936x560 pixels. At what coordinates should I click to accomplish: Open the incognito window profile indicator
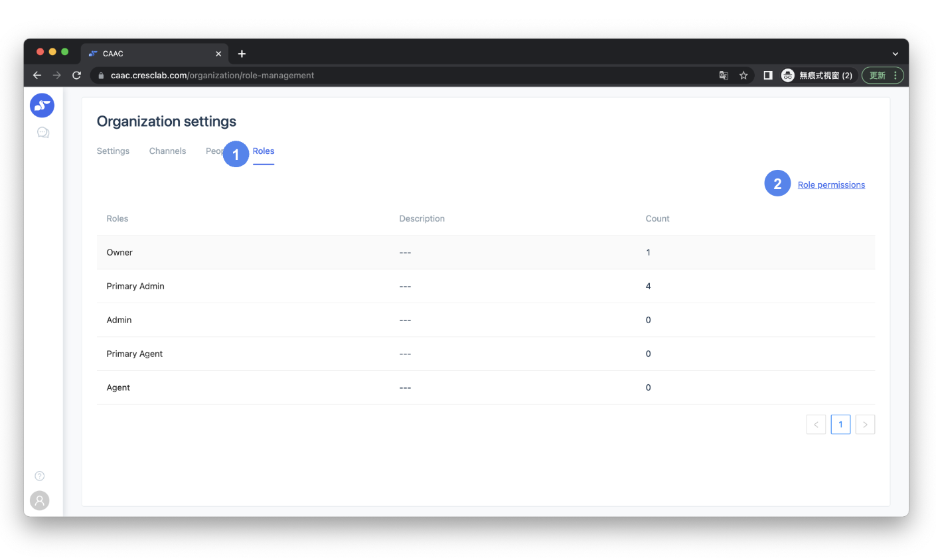click(817, 76)
